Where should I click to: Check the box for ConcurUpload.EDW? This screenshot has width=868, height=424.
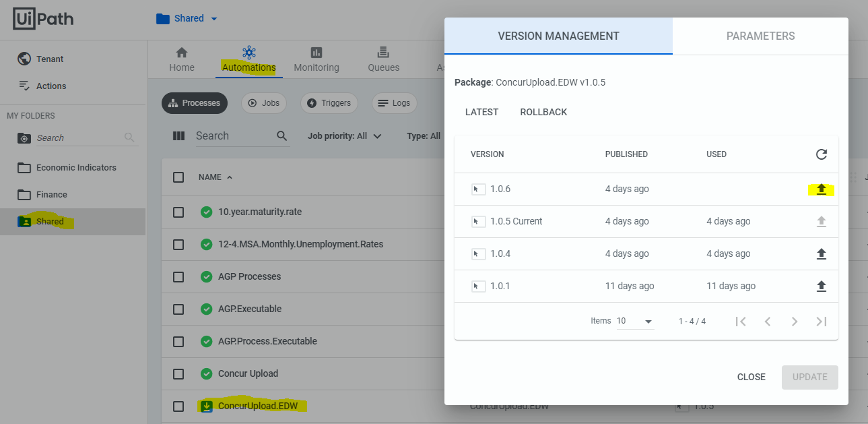(178, 406)
